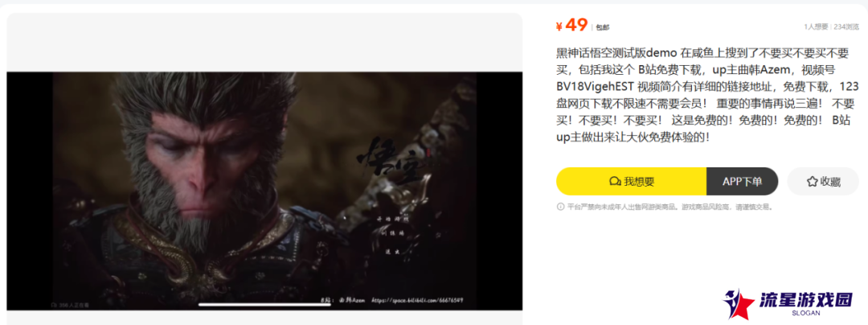Open the space.bilibili.com link in the video
Screen dimensions: 868x325
[x=417, y=300]
